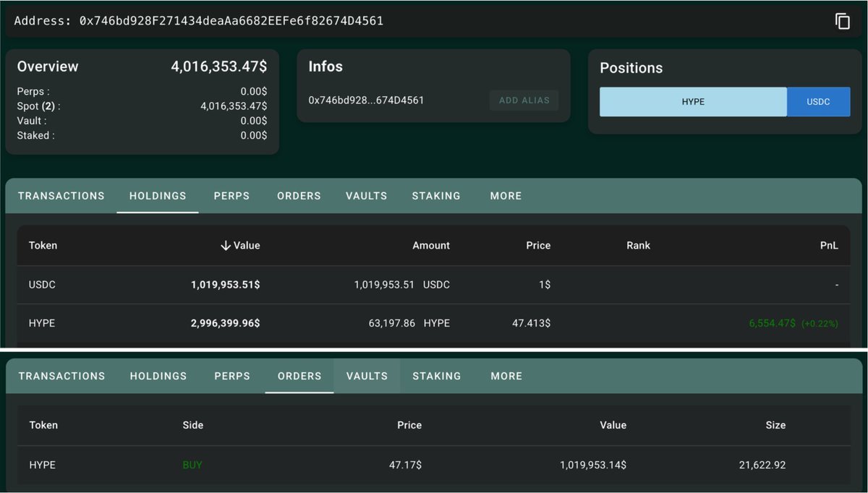
Task: Click the Spot (2) label
Action: coord(39,106)
